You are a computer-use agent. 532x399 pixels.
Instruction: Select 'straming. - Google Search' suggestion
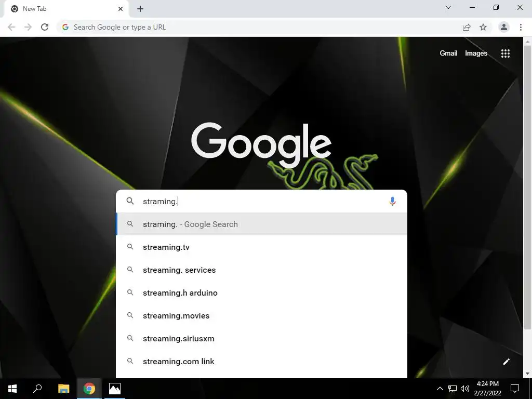click(x=262, y=224)
